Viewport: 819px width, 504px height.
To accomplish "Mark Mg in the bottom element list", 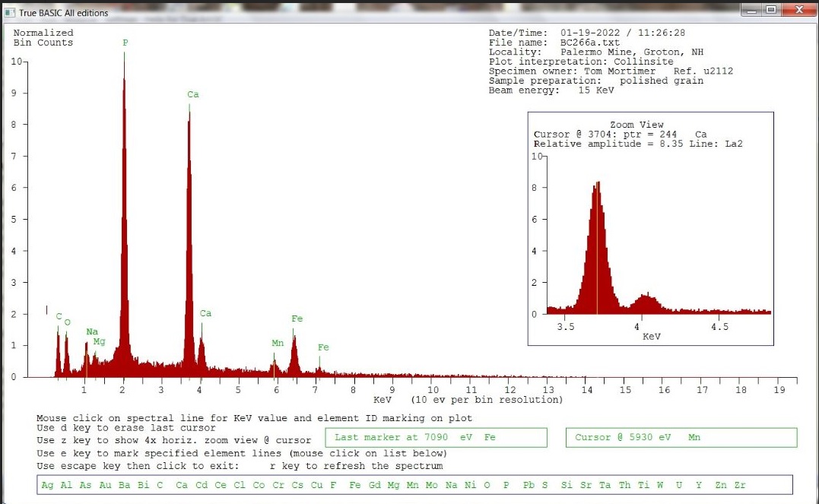I will [393, 485].
